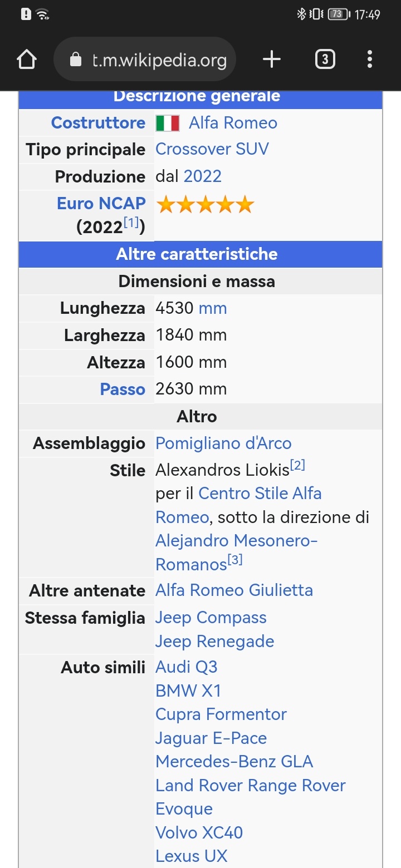401x868 pixels.
Task: Follow the Alfa Romeo Giulietta link
Action: (x=234, y=590)
